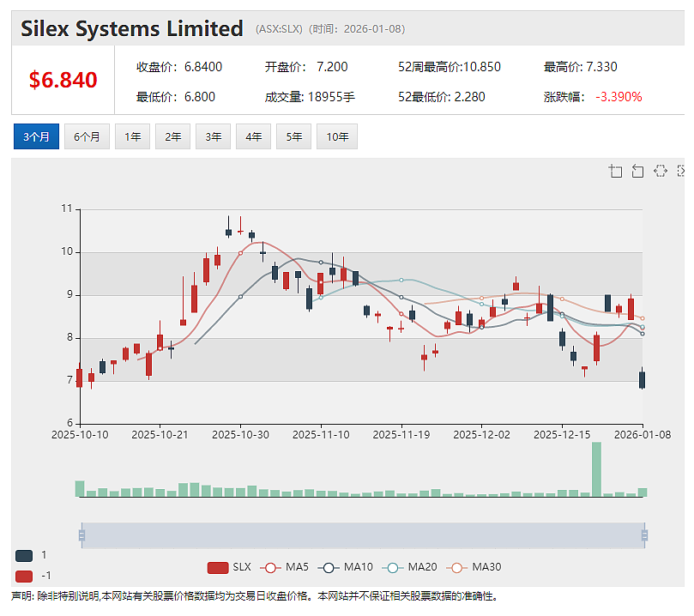694x616 pixels.
Task: Click the 最低价 6.800 value
Action: tap(200, 97)
